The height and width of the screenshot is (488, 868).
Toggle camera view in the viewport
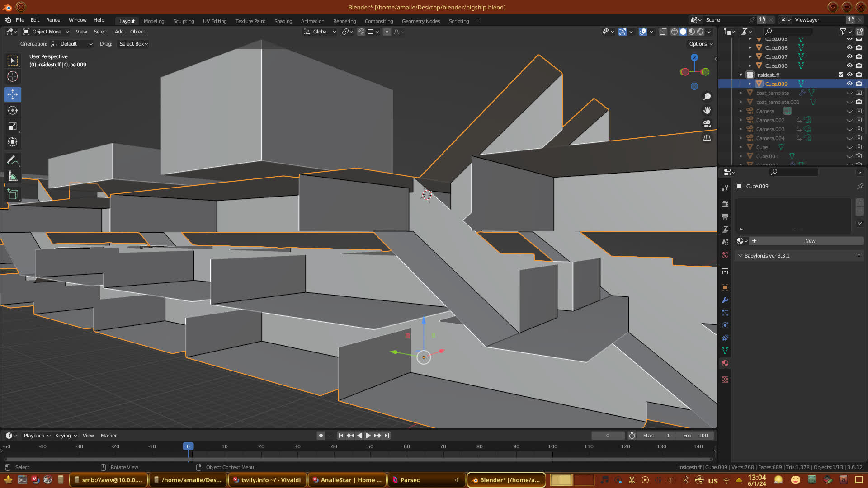(707, 124)
